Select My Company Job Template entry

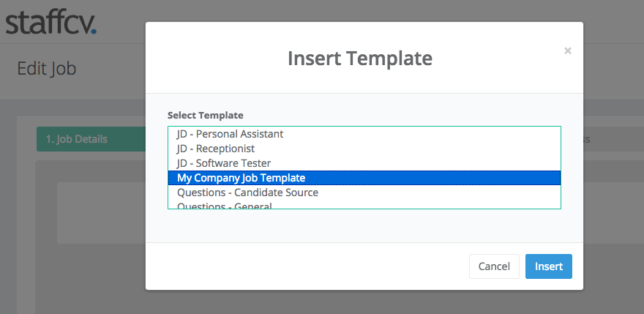coord(364,178)
